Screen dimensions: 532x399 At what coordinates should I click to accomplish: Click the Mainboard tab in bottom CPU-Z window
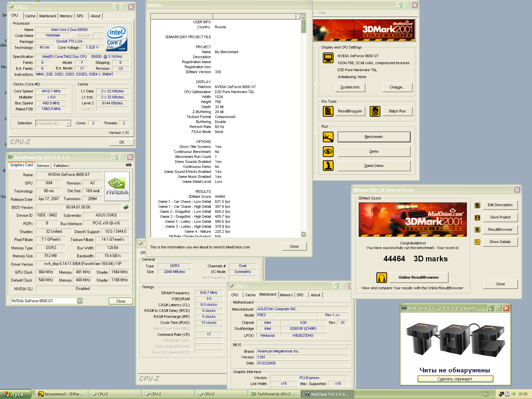coord(268,295)
